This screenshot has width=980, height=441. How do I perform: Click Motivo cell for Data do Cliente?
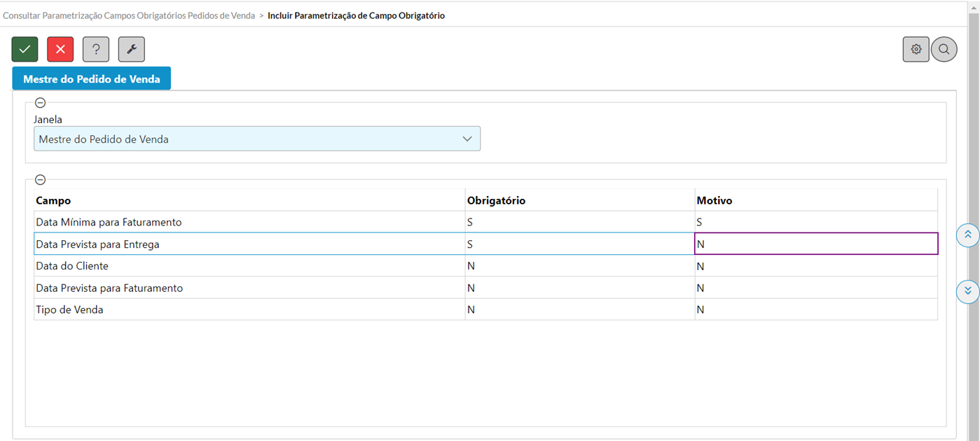816,266
